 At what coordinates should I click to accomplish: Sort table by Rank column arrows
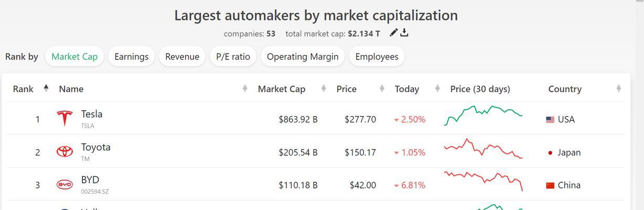[x=46, y=89]
